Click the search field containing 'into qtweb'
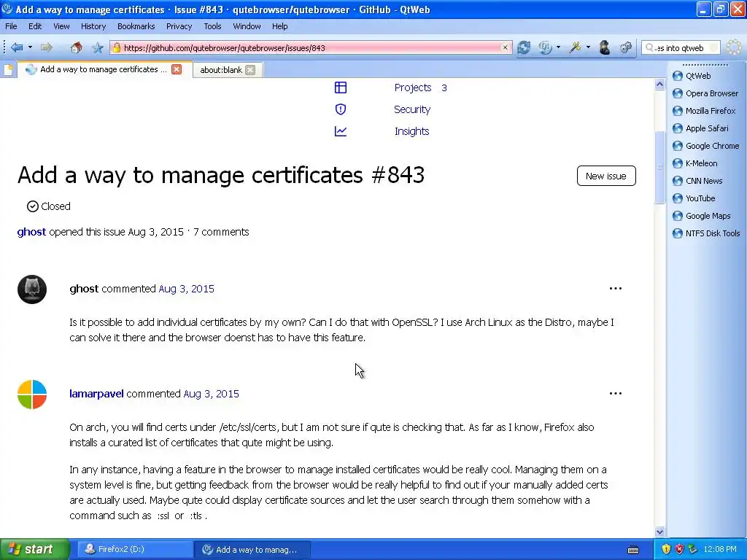Viewport: 747px width, 560px height. click(681, 47)
